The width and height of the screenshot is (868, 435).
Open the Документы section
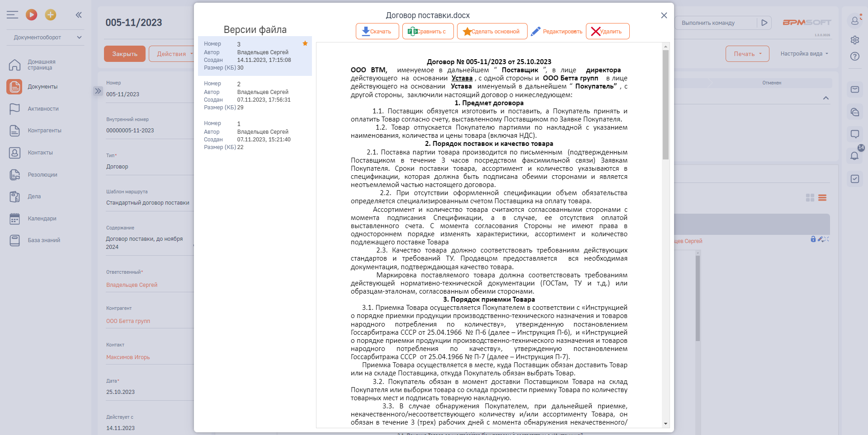point(42,87)
